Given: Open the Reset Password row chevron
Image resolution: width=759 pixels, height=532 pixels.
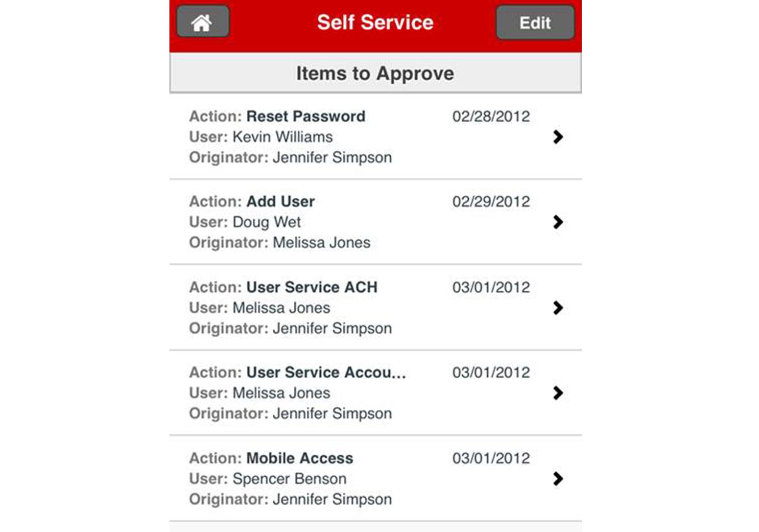Looking at the screenshot, I should 558,137.
